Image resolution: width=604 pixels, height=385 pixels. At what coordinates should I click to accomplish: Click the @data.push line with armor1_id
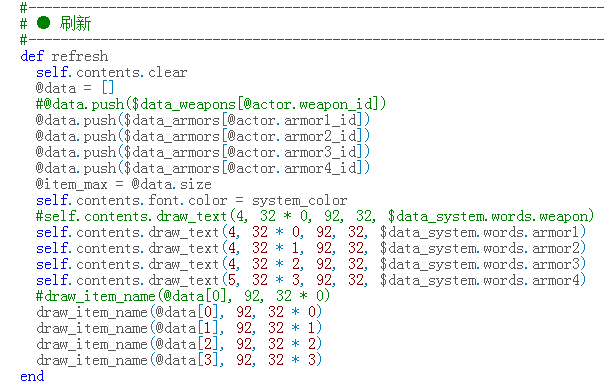tap(203, 120)
